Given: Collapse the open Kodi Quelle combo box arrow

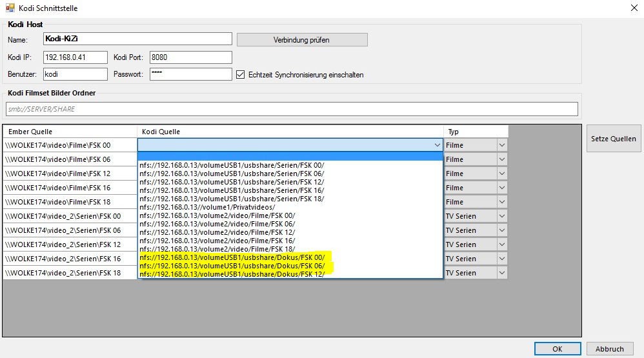Looking at the screenshot, I should click(437, 145).
